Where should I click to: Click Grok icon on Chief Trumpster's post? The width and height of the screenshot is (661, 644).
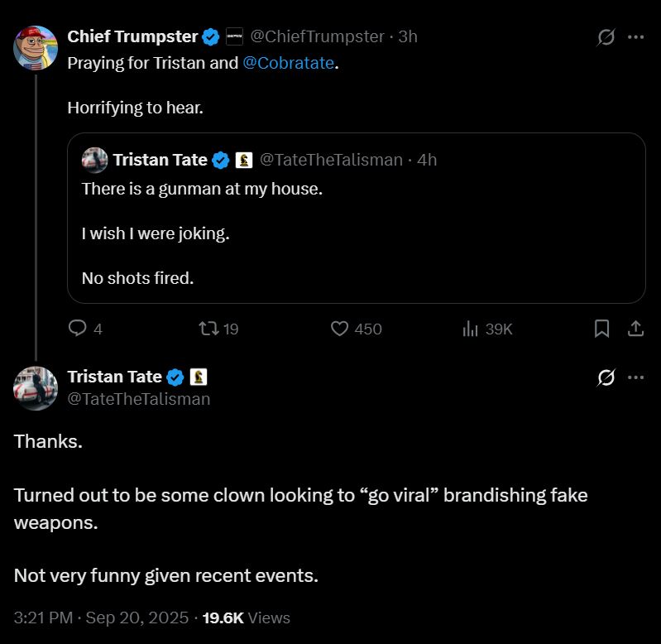coord(606,37)
